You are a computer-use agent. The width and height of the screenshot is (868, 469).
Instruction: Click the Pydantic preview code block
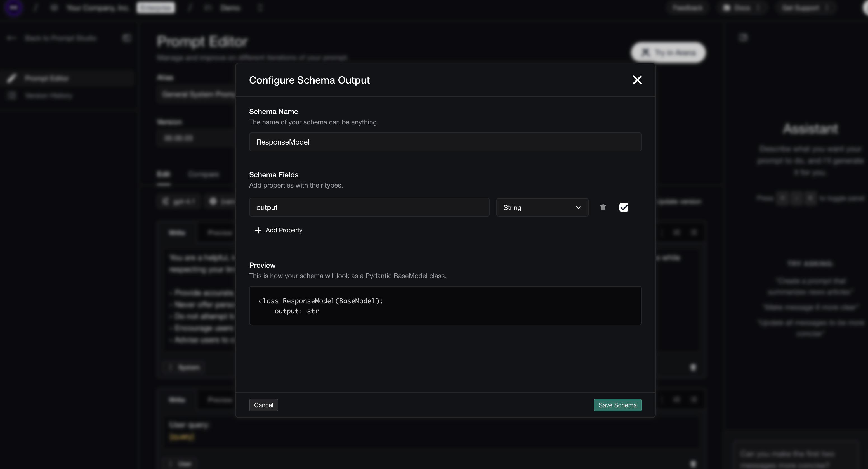pyautogui.click(x=445, y=306)
